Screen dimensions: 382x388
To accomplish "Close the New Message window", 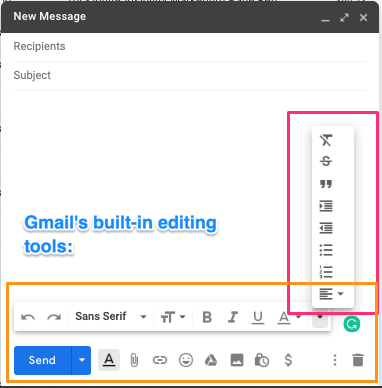I will tap(363, 17).
